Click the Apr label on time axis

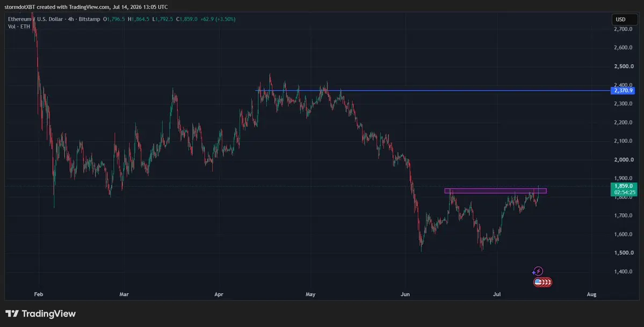pyautogui.click(x=219, y=294)
